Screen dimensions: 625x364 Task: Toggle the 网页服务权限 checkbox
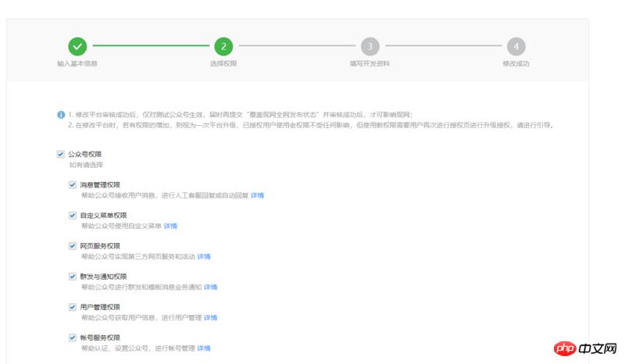(73, 246)
